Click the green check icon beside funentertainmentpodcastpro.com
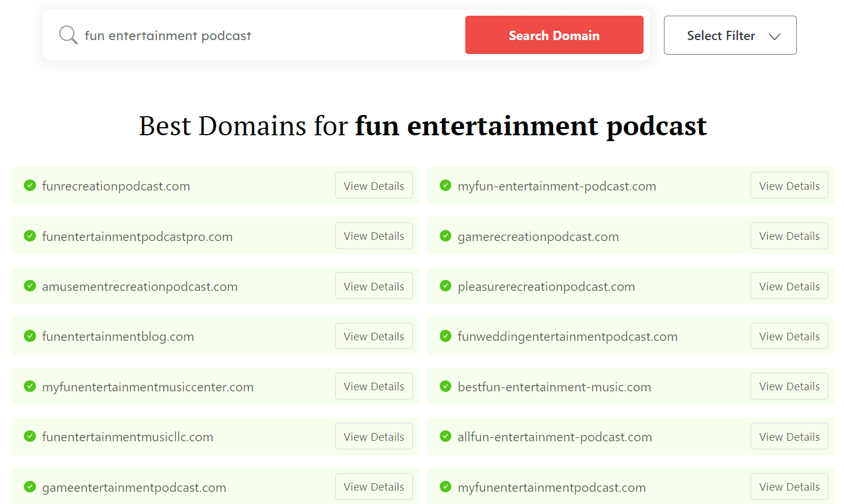 30,236
